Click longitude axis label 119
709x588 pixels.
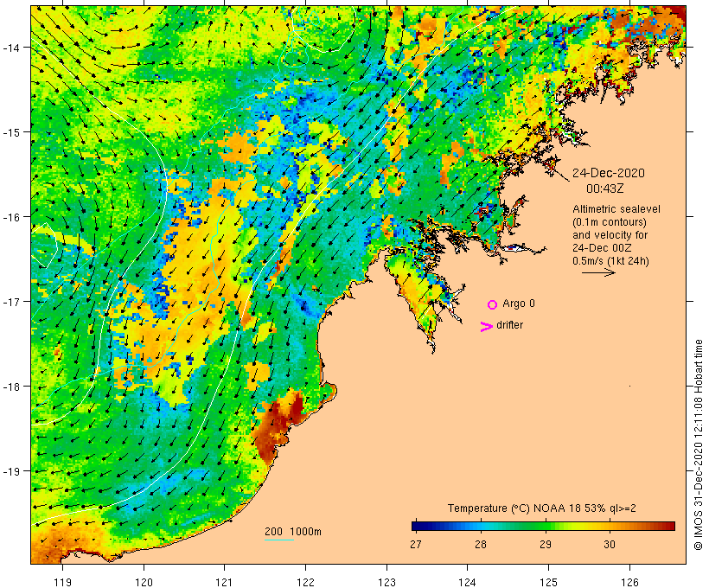click(62, 582)
